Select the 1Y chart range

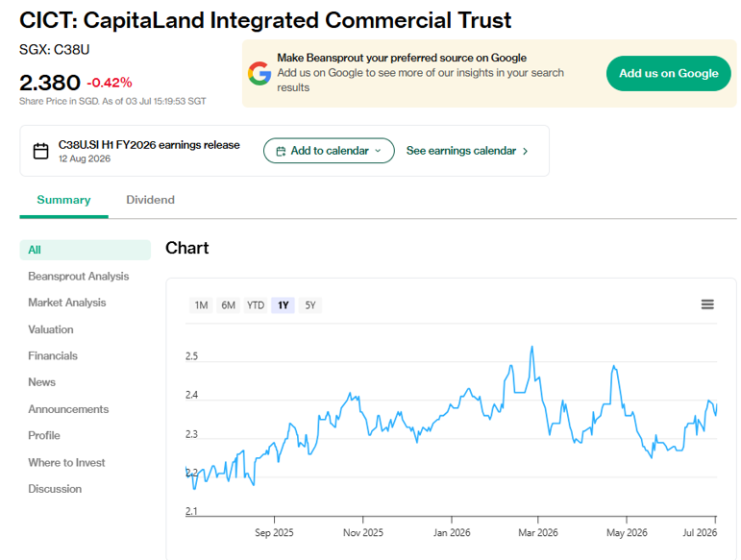284,305
